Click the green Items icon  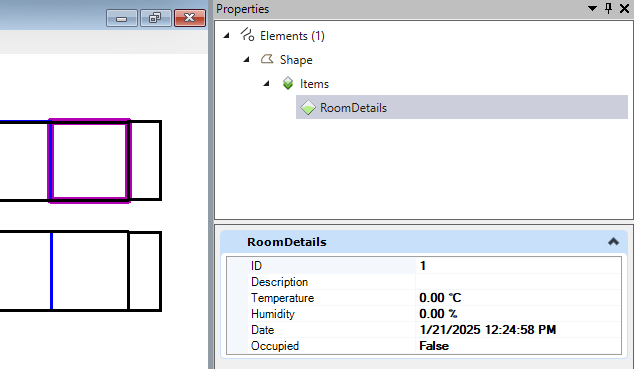pos(287,83)
